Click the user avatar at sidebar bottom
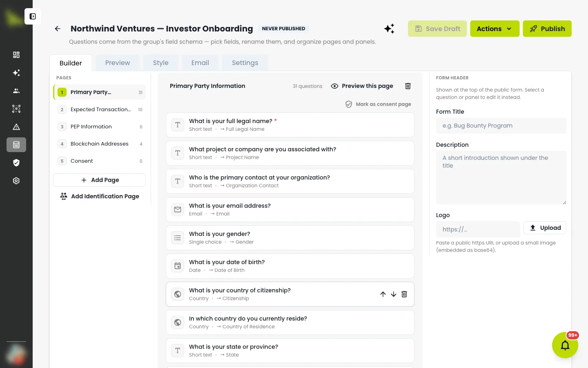This screenshot has width=588, height=368. point(16,354)
